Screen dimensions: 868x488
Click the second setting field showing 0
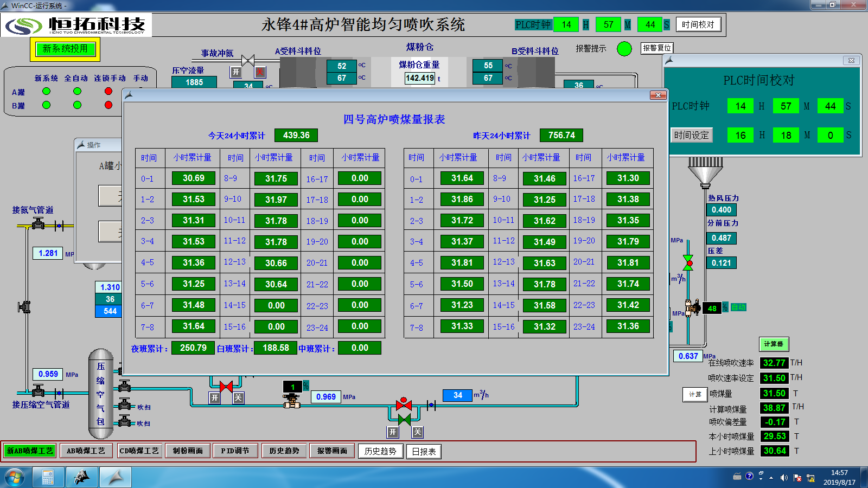coord(831,136)
